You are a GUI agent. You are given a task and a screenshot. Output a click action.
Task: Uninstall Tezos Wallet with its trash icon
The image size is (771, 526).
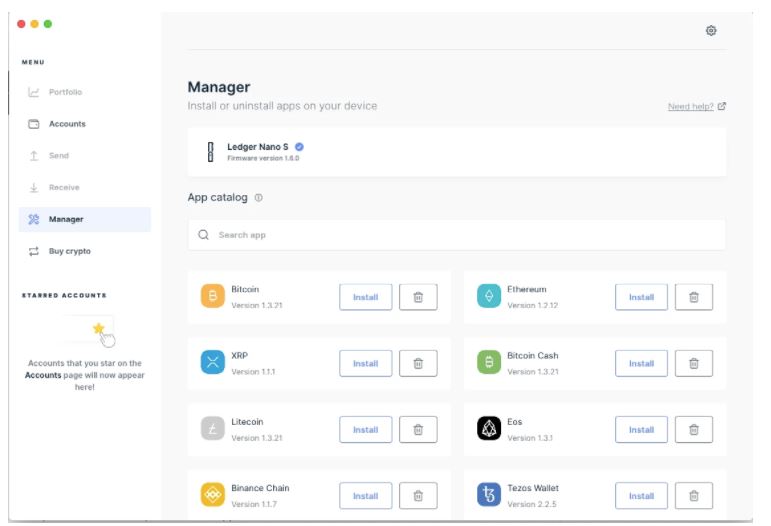694,496
